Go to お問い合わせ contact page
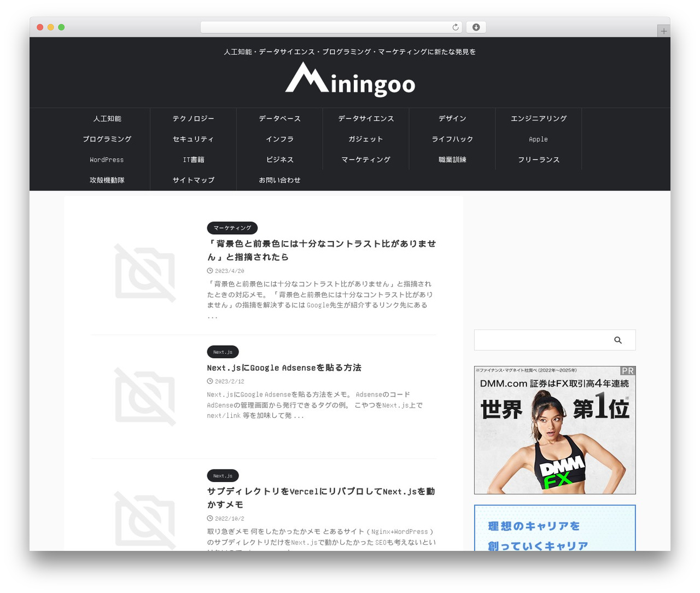 click(x=280, y=180)
